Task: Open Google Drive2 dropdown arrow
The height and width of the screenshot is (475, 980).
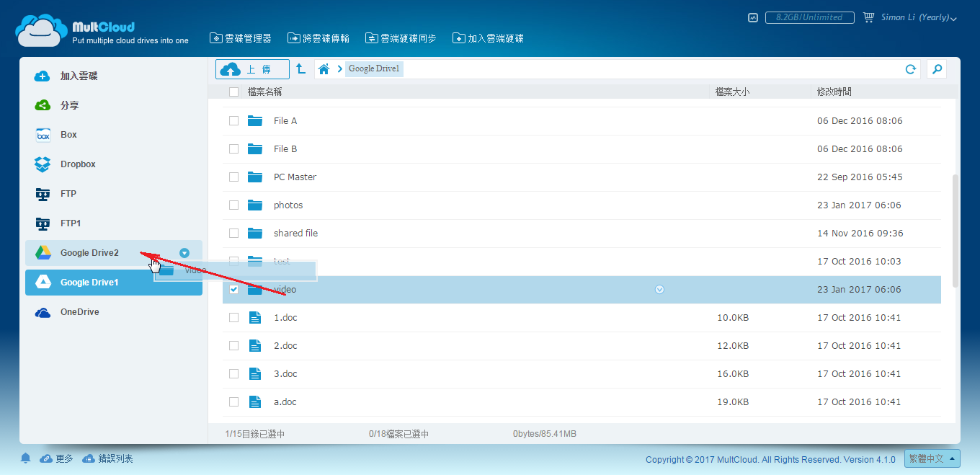Action: click(x=184, y=253)
